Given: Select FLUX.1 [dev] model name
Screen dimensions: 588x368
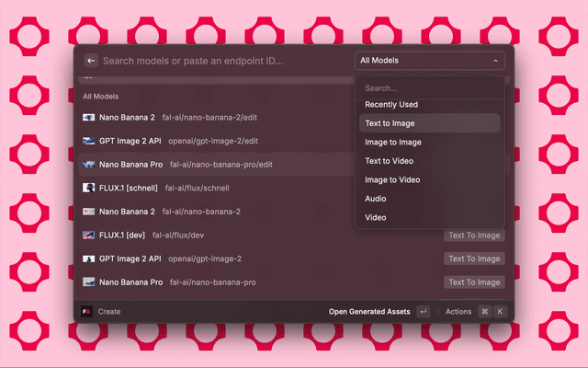Looking at the screenshot, I should 122,236.
